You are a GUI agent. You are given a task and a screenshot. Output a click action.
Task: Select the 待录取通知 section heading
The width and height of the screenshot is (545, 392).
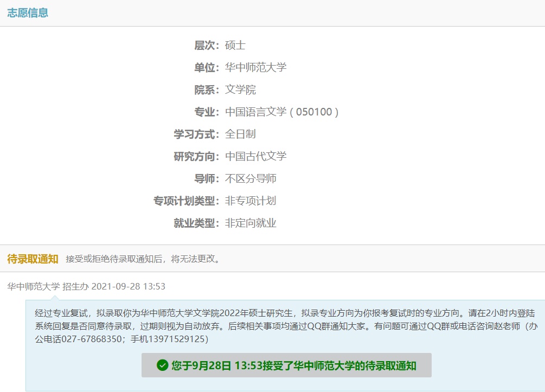[33, 259]
